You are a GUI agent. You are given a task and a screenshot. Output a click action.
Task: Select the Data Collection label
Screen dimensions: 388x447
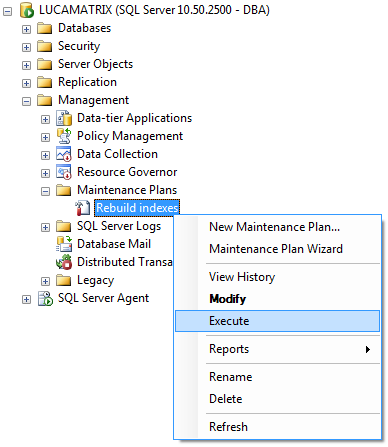(117, 154)
